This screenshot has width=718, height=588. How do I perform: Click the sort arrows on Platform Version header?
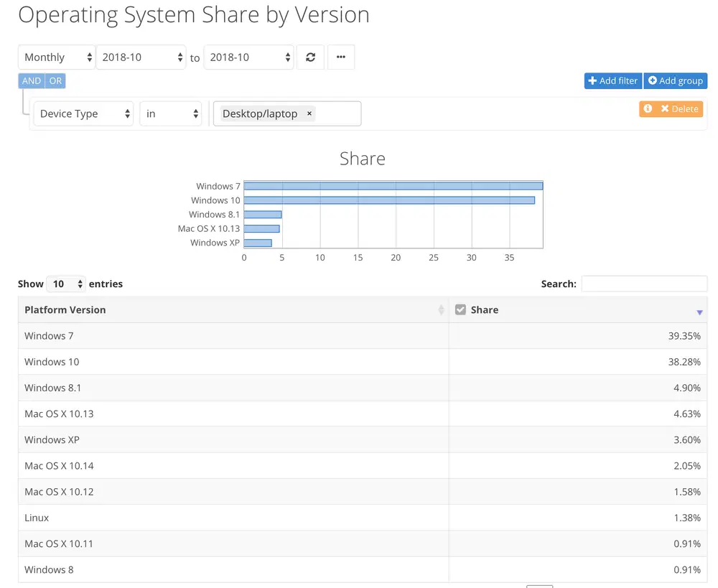pos(443,310)
